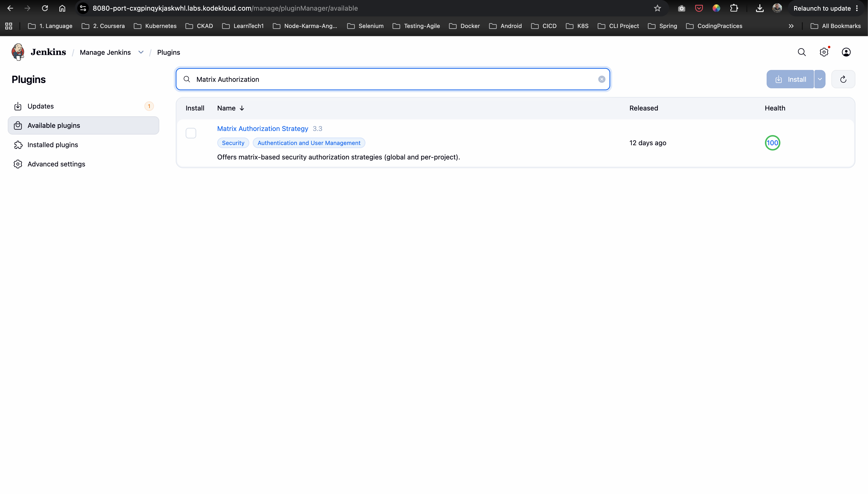The height and width of the screenshot is (494, 868).
Task: Click the Manage Jenkins breadcrumb link
Action: (105, 52)
